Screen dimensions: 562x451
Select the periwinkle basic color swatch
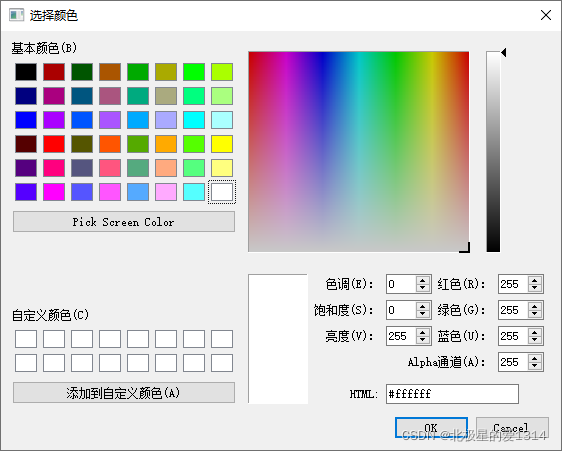[166, 120]
